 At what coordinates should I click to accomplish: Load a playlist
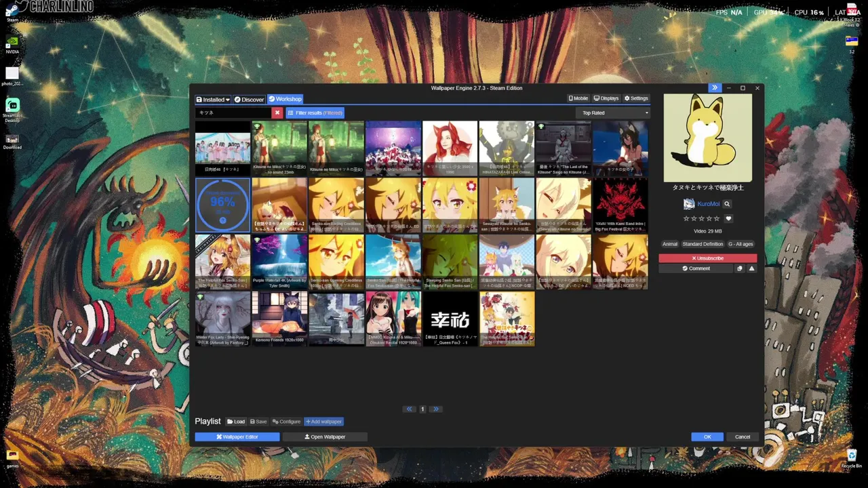tap(236, 422)
